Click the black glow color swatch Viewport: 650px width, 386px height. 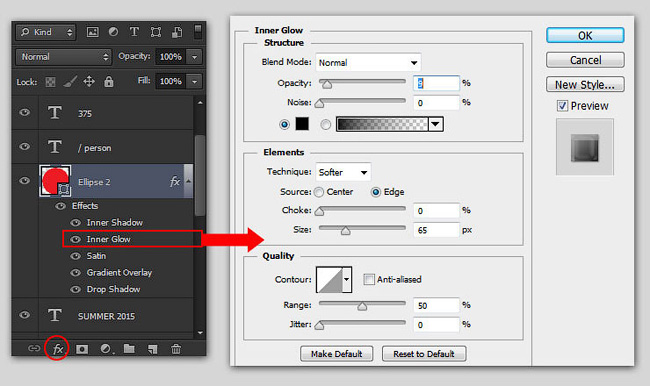pos(302,124)
